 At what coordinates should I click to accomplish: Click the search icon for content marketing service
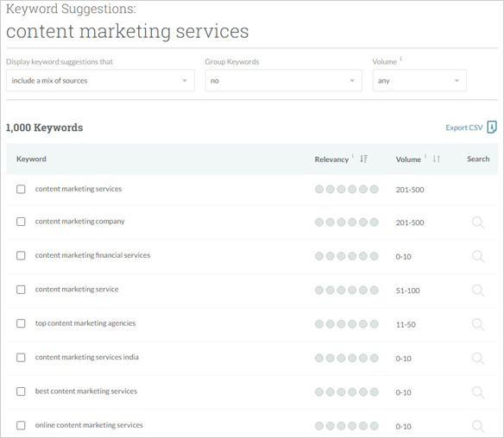point(478,291)
